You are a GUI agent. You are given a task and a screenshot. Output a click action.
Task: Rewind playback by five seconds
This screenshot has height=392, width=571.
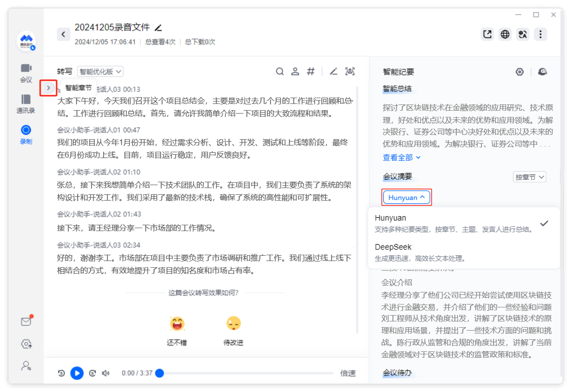[x=61, y=373]
